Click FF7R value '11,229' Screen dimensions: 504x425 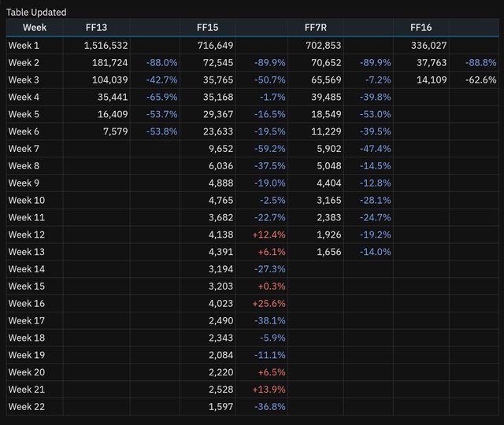point(326,131)
